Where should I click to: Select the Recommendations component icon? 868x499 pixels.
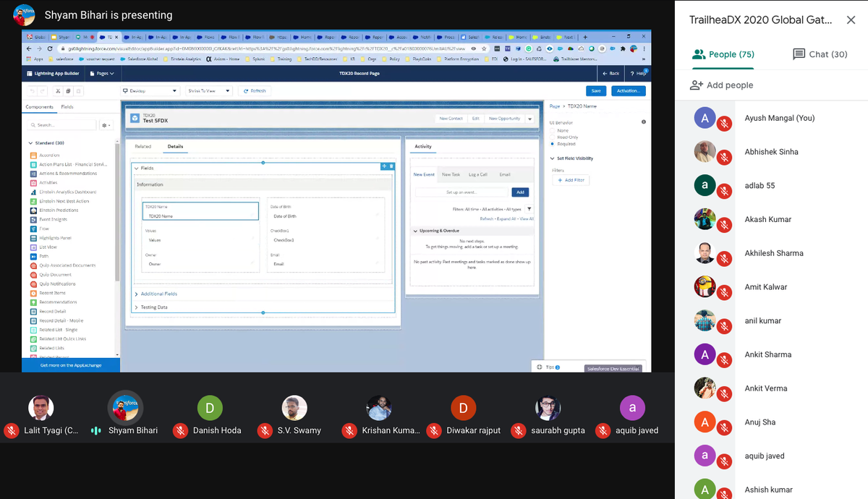(33, 302)
